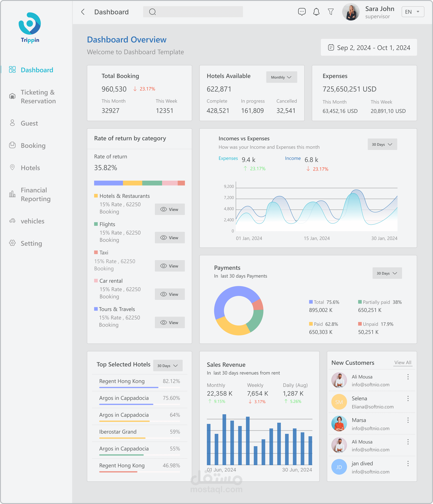Click the Regent Hong Kong 82.12% progress bar
This screenshot has height=504, width=433.
click(x=140, y=387)
